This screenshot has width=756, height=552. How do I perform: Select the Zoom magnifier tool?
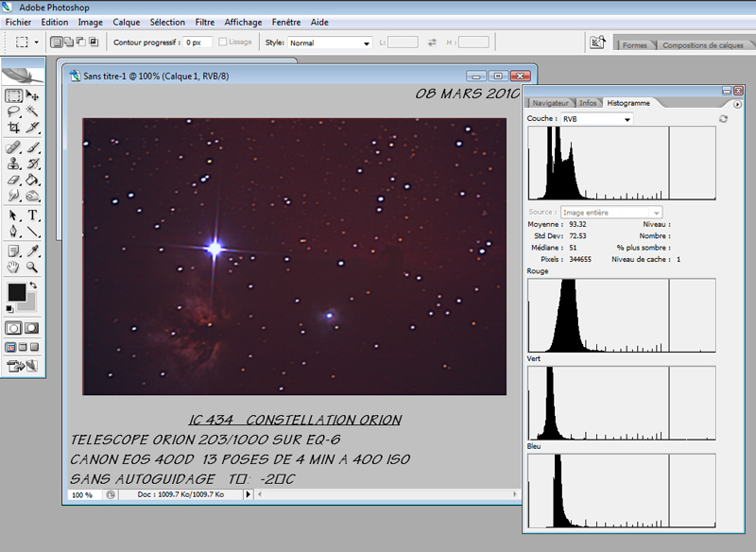point(33,267)
